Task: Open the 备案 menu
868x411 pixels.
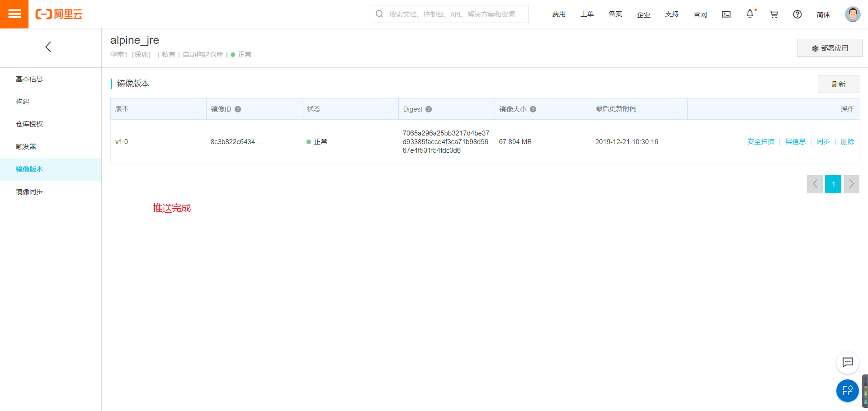Action: click(x=615, y=14)
